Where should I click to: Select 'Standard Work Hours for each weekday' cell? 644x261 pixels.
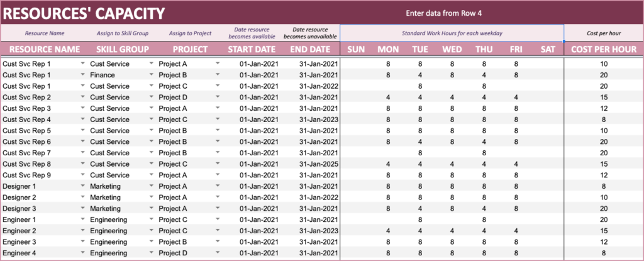point(452,33)
